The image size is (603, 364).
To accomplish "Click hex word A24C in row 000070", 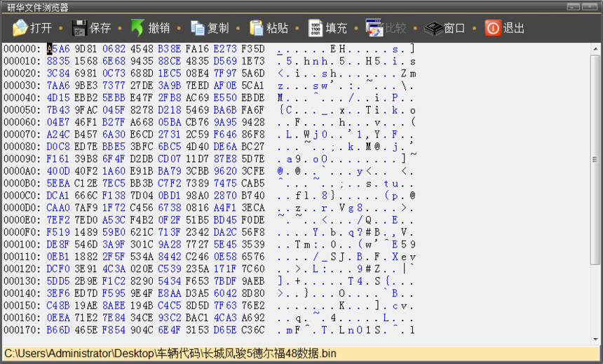I will (x=58, y=134).
